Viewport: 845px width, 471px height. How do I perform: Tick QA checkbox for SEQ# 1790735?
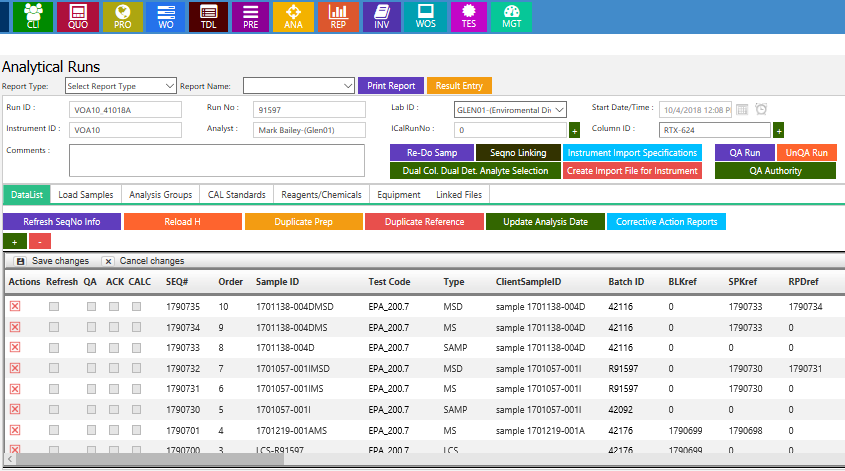pos(92,307)
